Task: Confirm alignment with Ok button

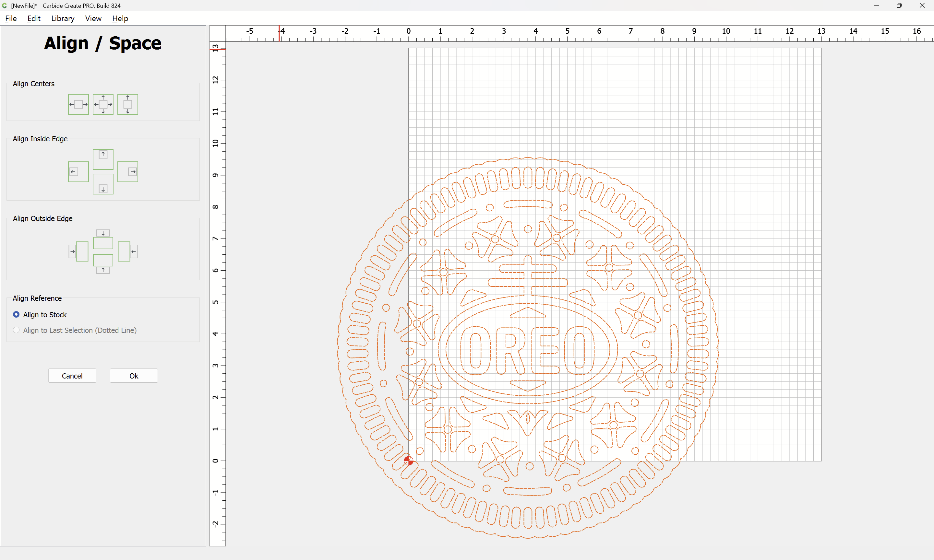Action: 134,376
